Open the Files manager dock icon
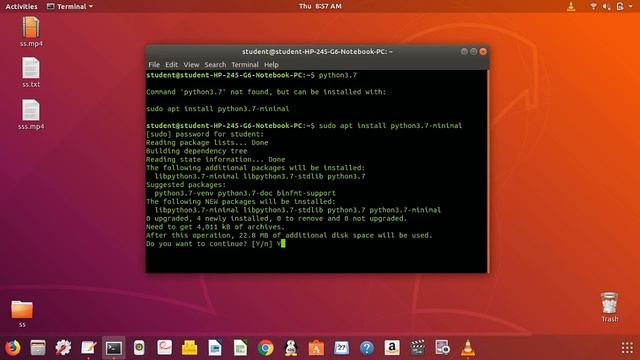This screenshot has width=640, height=360. (38, 348)
